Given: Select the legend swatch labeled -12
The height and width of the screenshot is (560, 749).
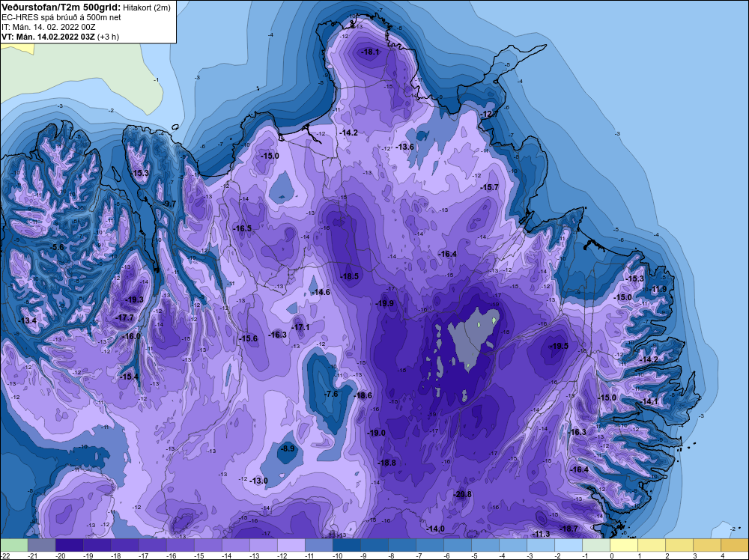Looking at the screenshot, I should 291,545.
